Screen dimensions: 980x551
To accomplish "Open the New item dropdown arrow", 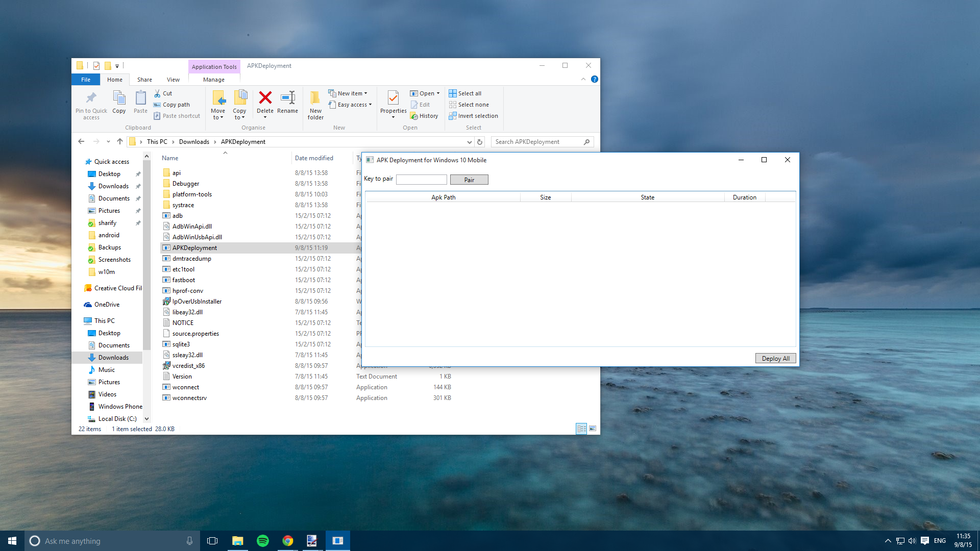I will (365, 93).
